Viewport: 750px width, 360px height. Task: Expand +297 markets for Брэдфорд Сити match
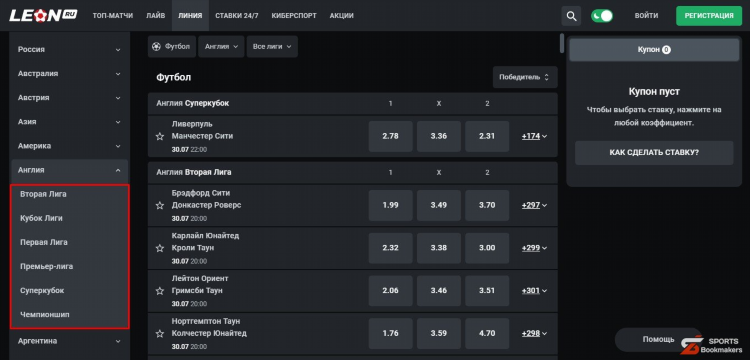tap(534, 205)
